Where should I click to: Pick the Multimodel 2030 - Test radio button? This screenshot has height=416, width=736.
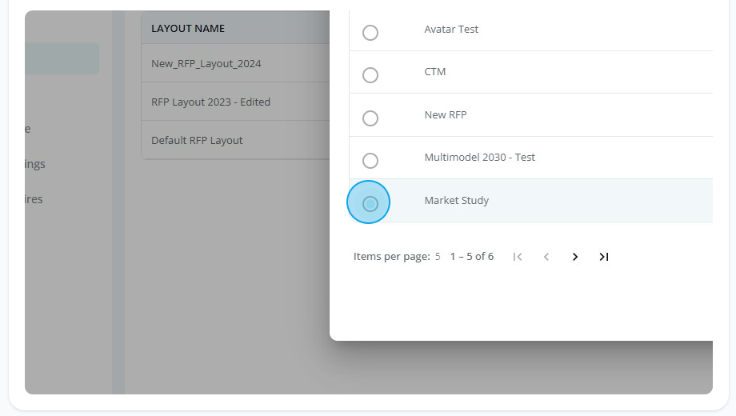pos(370,161)
